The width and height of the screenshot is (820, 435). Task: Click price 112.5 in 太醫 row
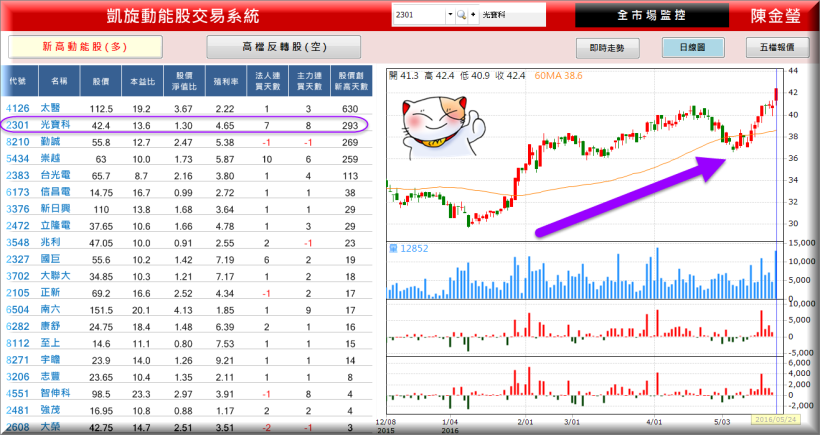[x=101, y=109]
